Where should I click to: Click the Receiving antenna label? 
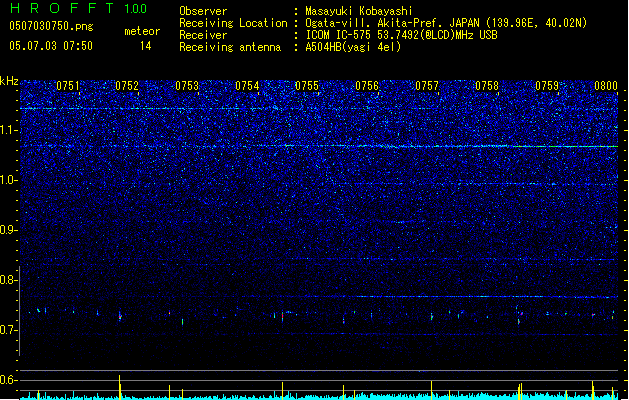230,47
